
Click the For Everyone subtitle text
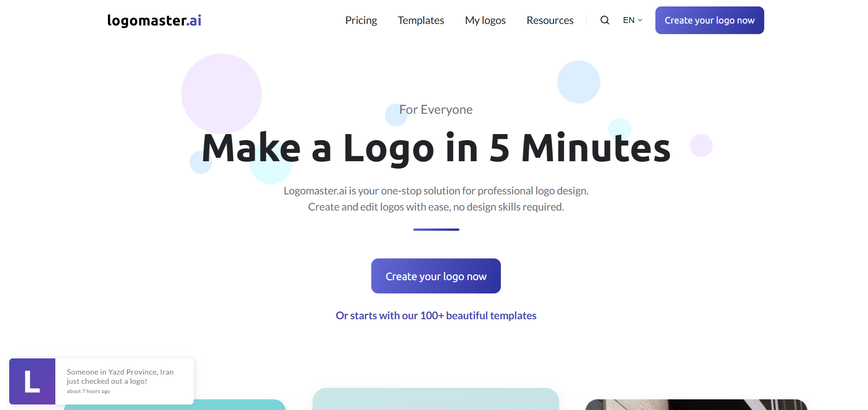(436, 110)
